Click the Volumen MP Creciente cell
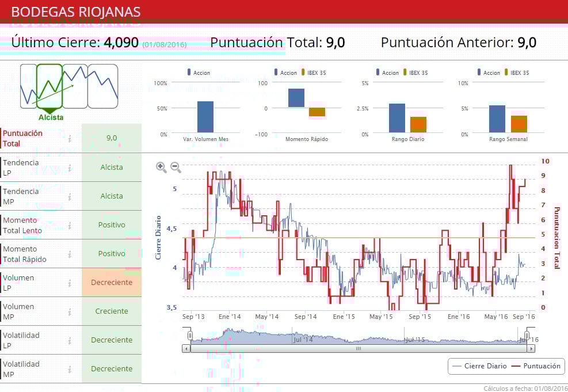This screenshot has width=568, height=392. coord(112,311)
